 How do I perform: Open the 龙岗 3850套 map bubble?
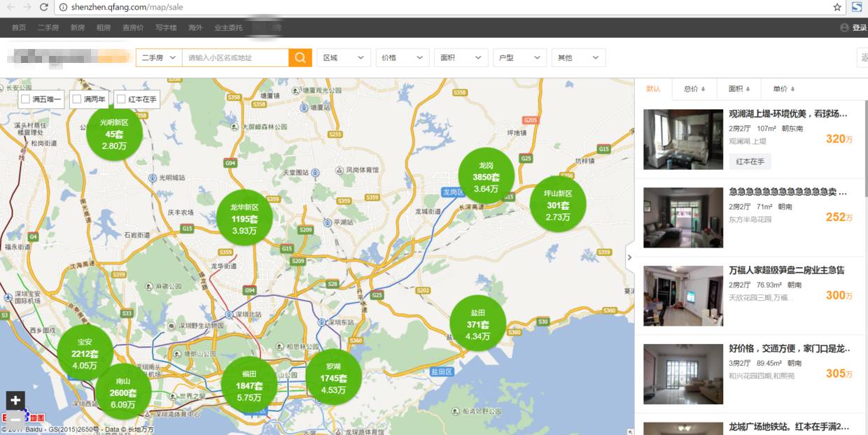[486, 176]
